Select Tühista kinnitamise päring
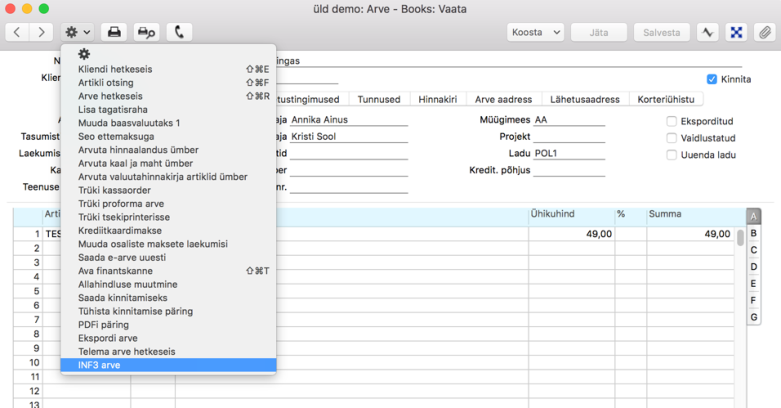 [168, 311]
